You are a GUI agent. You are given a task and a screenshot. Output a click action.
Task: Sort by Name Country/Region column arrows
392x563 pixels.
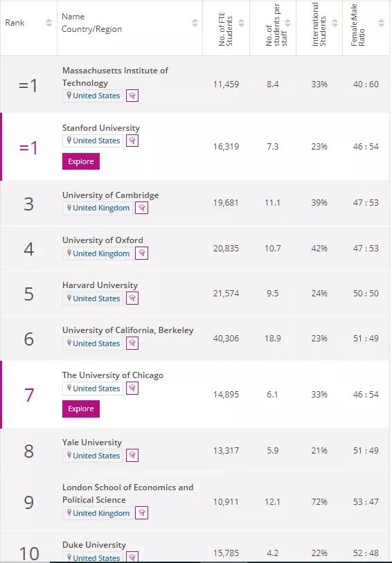[195, 23]
